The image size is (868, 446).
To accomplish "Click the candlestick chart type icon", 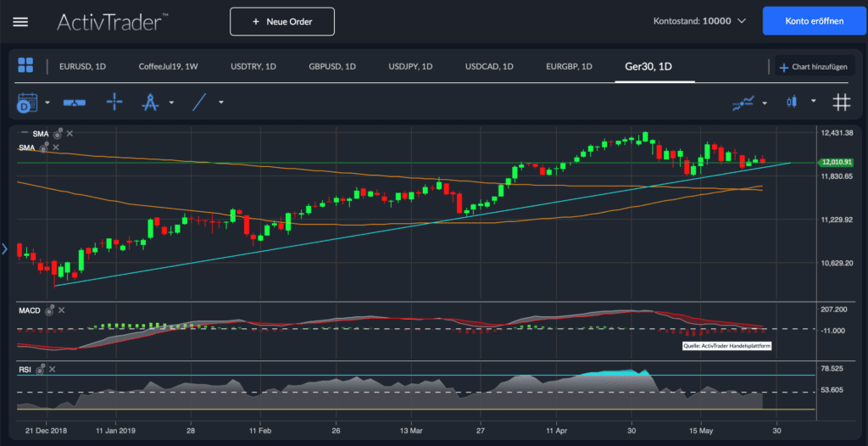I will (792, 102).
